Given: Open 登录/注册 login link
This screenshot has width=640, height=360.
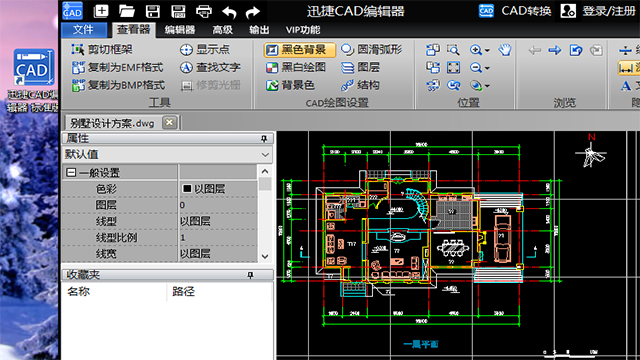Looking at the screenshot, I should (x=609, y=11).
